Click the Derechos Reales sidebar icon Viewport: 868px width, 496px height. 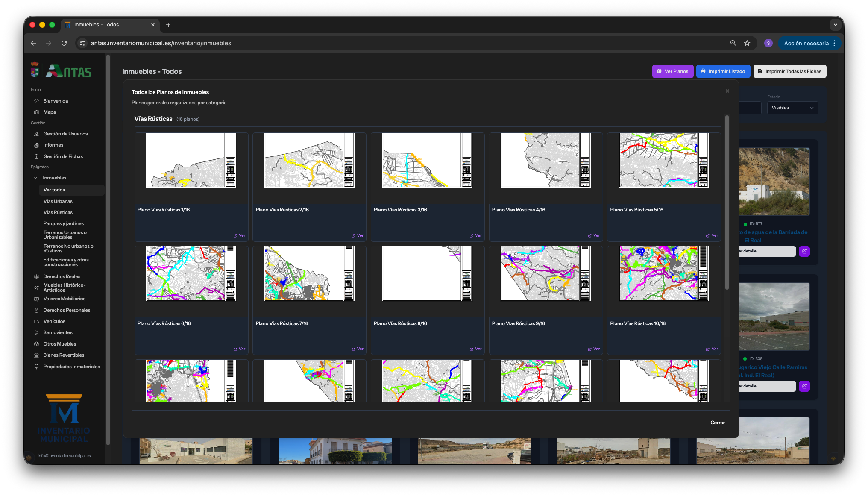[37, 276]
